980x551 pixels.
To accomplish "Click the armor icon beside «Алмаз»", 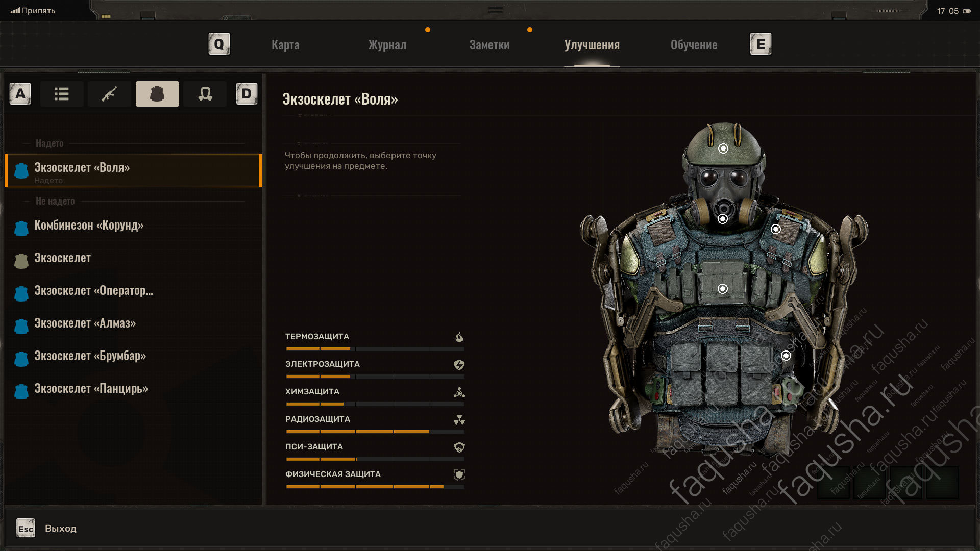I will click(x=21, y=327).
